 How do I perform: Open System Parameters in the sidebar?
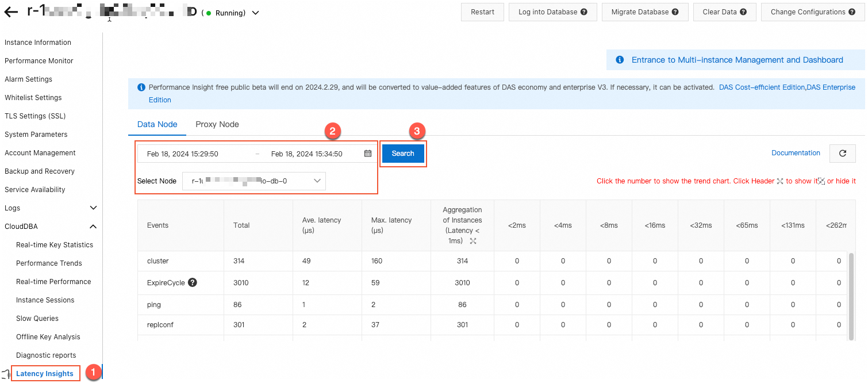coord(36,135)
